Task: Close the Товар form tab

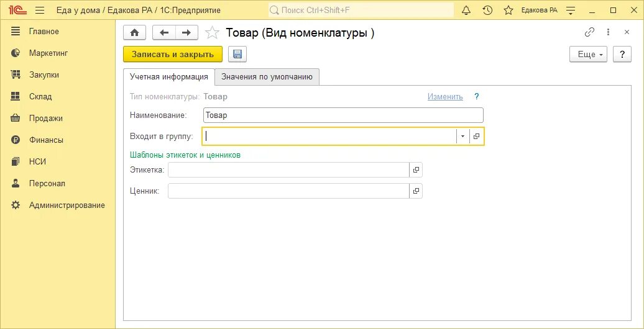Action: [x=627, y=32]
